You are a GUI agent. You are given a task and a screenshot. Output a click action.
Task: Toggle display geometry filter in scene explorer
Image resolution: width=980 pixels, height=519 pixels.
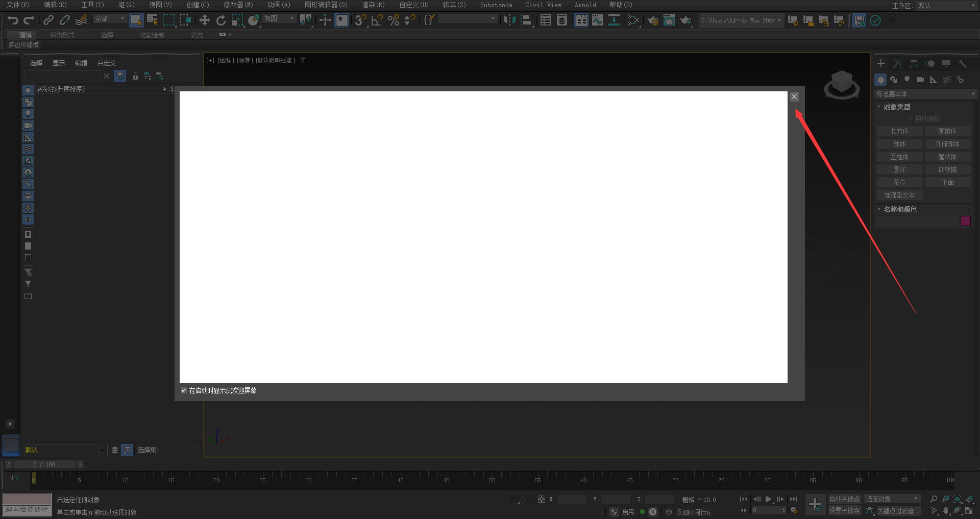point(28,90)
